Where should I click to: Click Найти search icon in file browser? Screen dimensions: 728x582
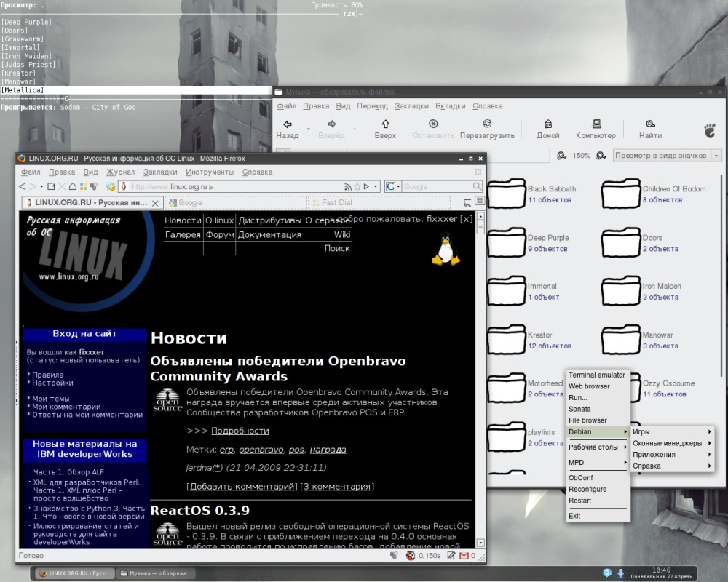click(650, 124)
